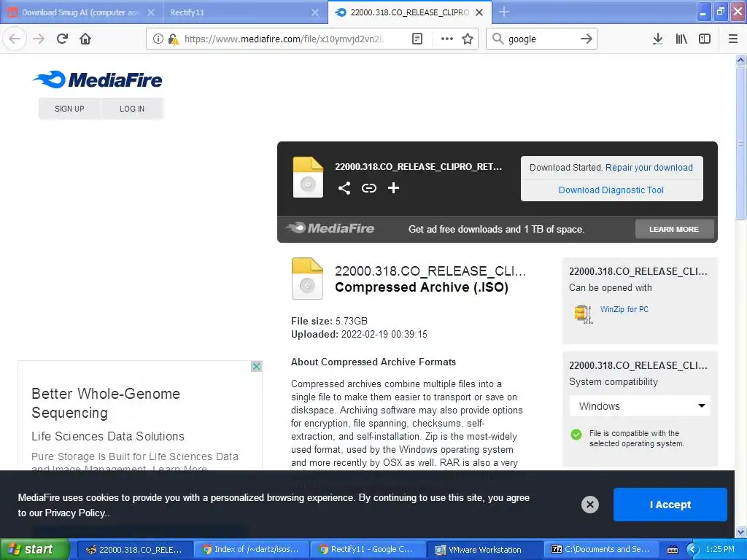Screen dimensions: 747x560
Task: Toggle the browser sidebar
Action: [x=705, y=39]
